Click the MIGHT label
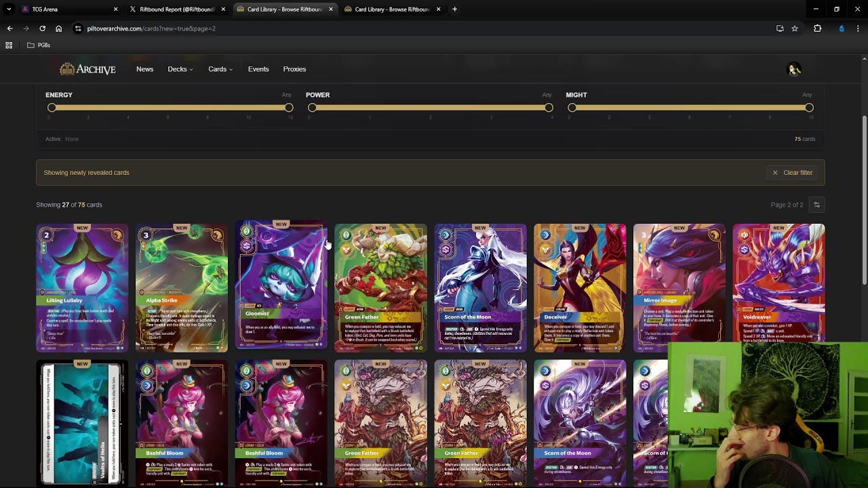The width and height of the screenshot is (868, 488). pos(576,95)
